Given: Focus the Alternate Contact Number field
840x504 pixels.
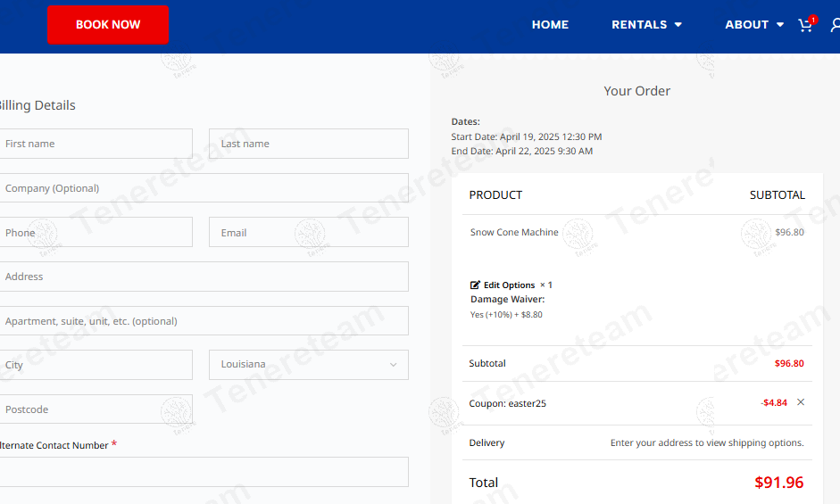Looking at the screenshot, I should (x=204, y=472).
